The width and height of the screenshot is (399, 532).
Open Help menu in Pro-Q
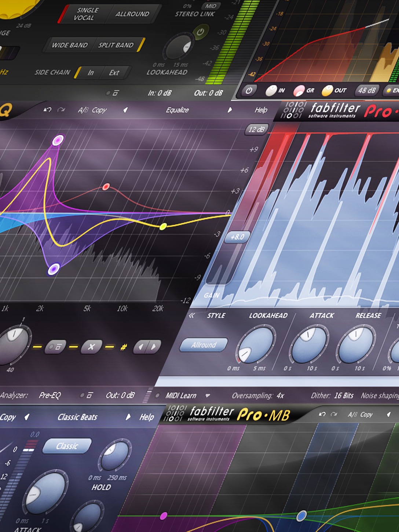coord(261,110)
